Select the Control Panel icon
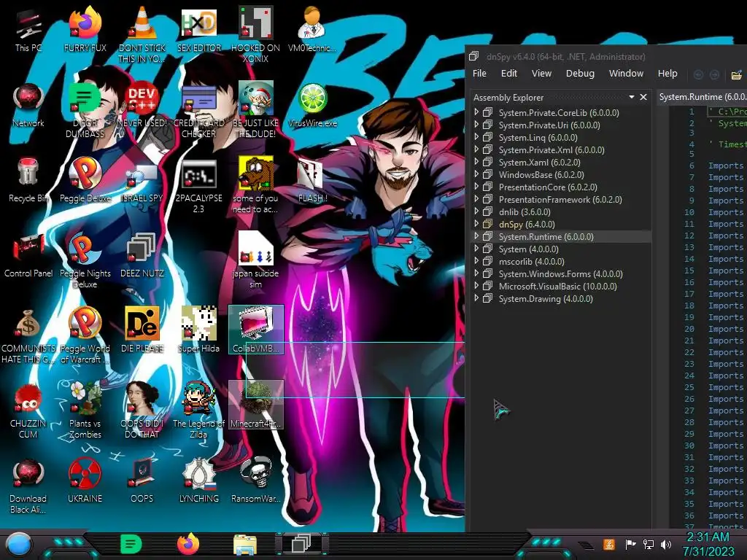The height and width of the screenshot is (560, 747). (x=28, y=255)
